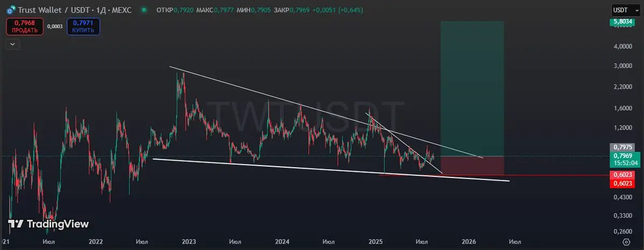Click the 0,4300 price axis label
Viewport: 644px width, 250px height.
click(x=623, y=197)
